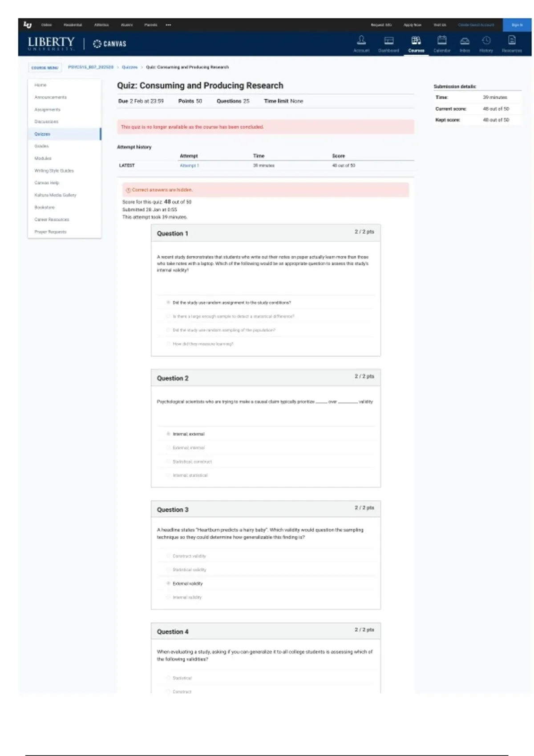
Task: Expand the three-dots more menu in top bar
Action: pos(168,25)
